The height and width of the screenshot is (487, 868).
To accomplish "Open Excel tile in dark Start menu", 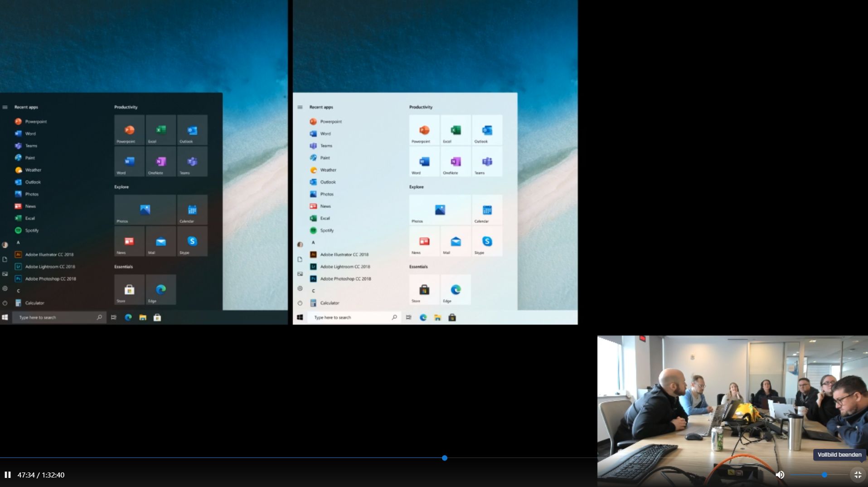I will (161, 130).
